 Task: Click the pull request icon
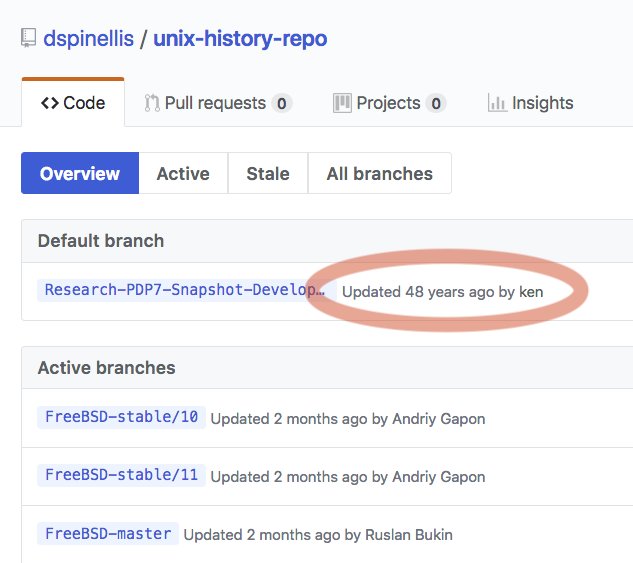point(152,103)
